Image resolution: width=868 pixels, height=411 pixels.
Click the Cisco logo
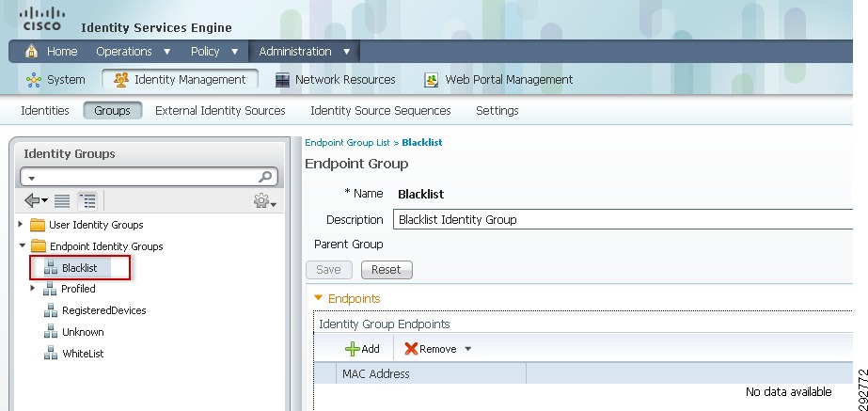[42, 19]
